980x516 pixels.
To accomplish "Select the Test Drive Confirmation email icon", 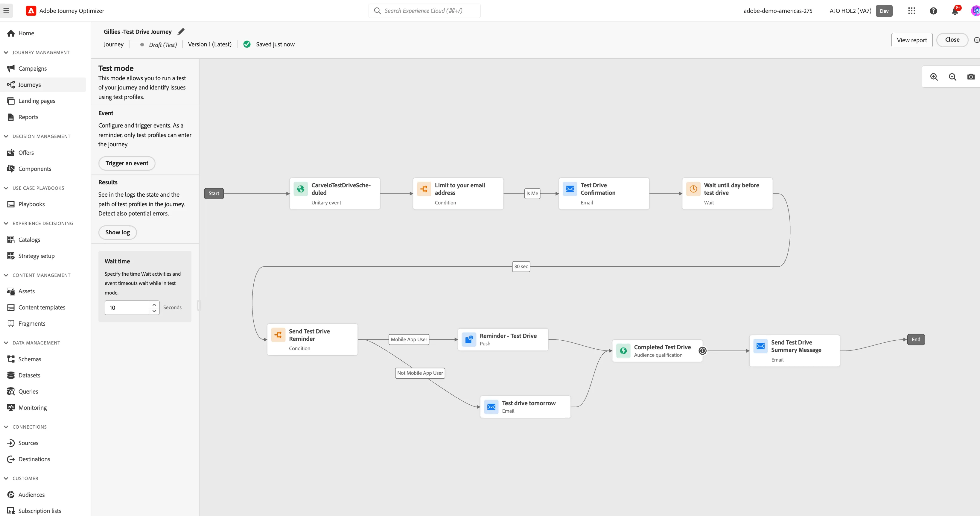I will [570, 189].
